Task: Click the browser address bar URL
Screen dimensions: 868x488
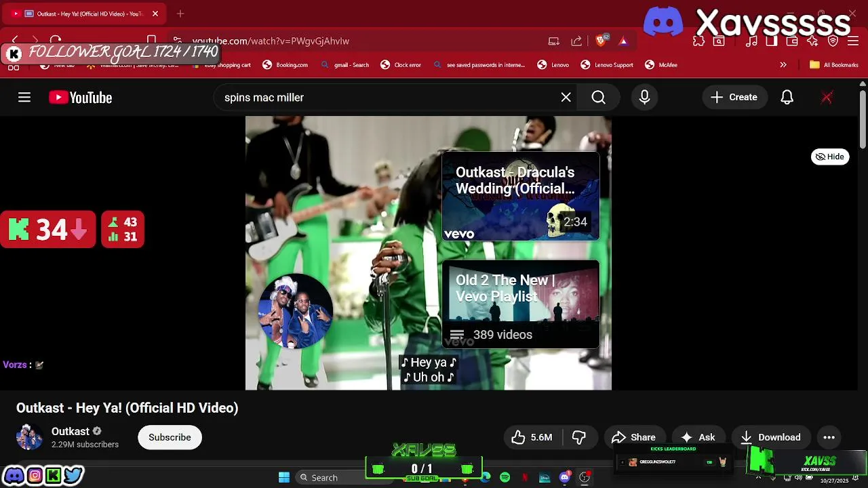Action: point(271,41)
